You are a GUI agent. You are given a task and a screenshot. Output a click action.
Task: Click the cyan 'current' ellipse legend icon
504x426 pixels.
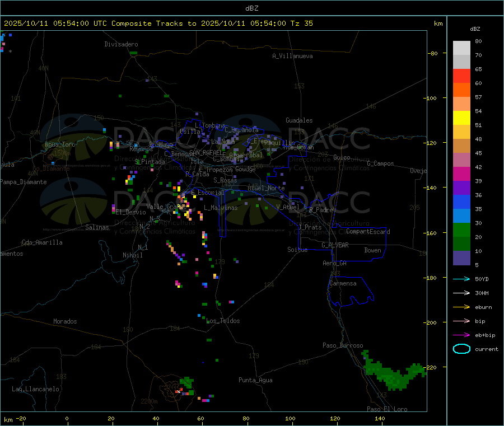tap(461, 349)
